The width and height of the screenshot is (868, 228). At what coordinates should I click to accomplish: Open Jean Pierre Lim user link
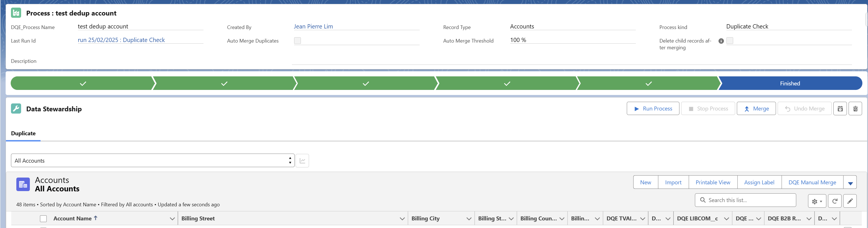[313, 26]
